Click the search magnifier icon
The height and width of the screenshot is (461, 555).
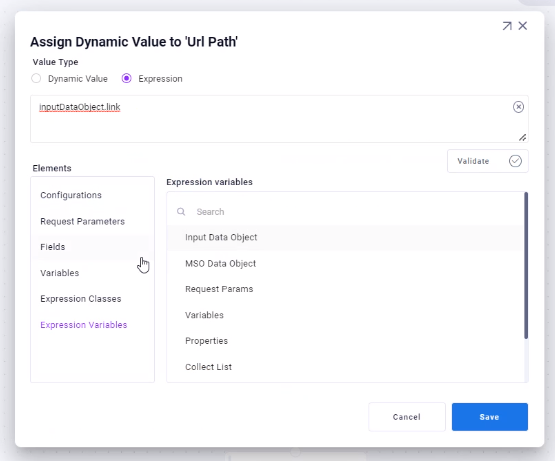[181, 212]
